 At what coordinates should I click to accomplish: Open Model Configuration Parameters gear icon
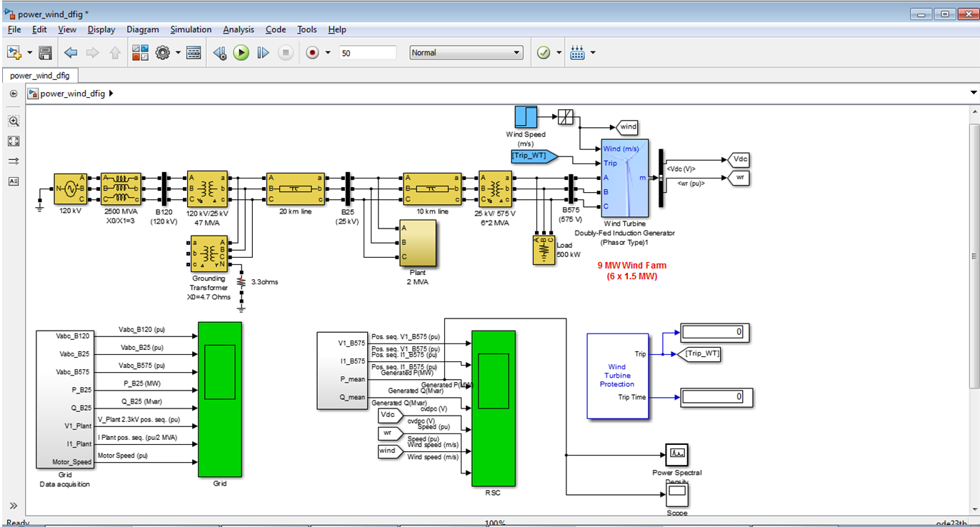click(x=162, y=53)
